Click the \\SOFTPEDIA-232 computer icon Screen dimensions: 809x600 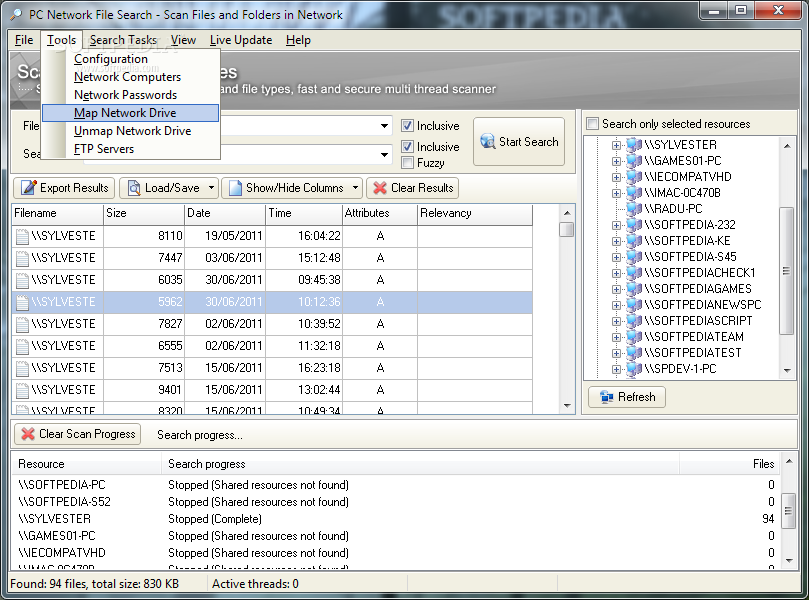(634, 225)
